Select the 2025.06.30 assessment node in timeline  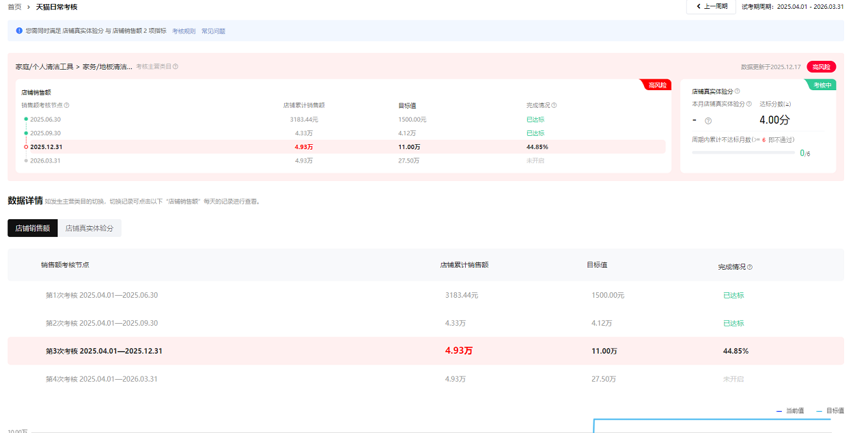click(45, 120)
